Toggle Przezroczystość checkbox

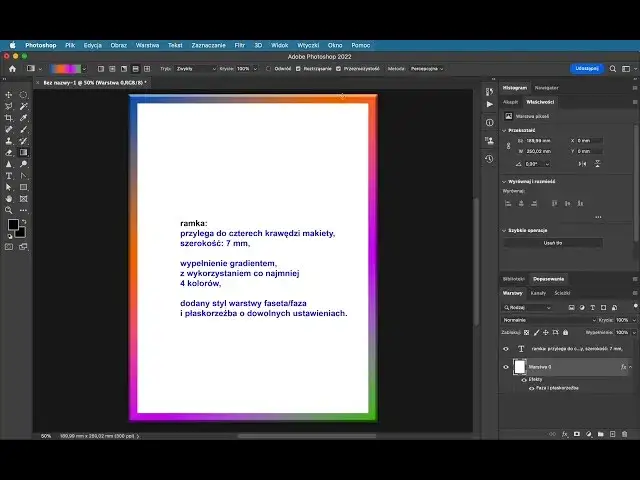click(338, 69)
